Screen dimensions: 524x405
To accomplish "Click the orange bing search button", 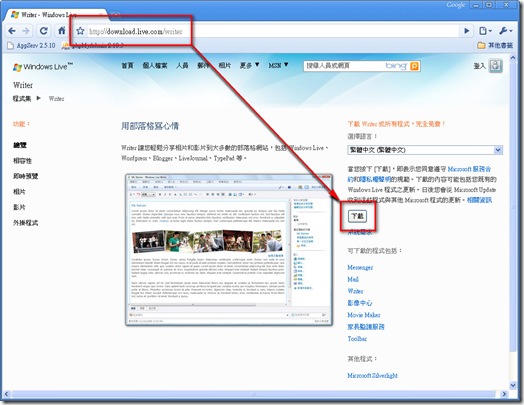I will tap(414, 66).
